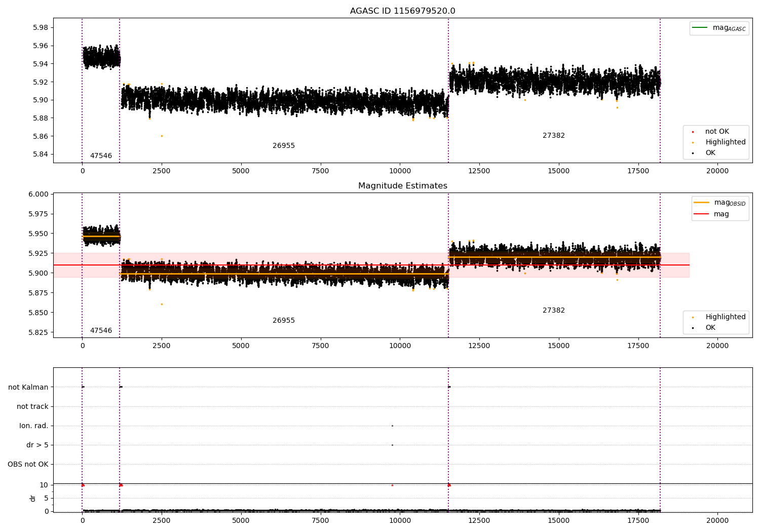Click the 2500 x-axis tick in bottom plot
The height and width of the screenshot is (532, 760).
pyautogui.click(x=162, y=520)
